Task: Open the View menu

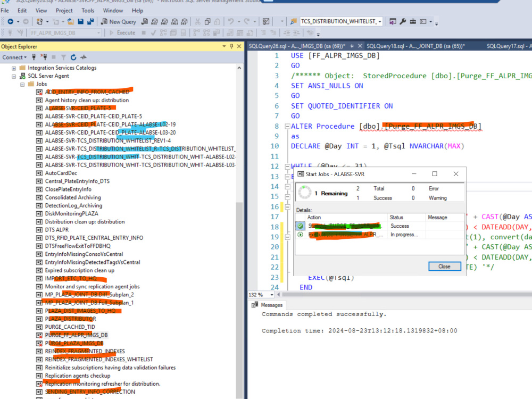Action: (41, 11)
